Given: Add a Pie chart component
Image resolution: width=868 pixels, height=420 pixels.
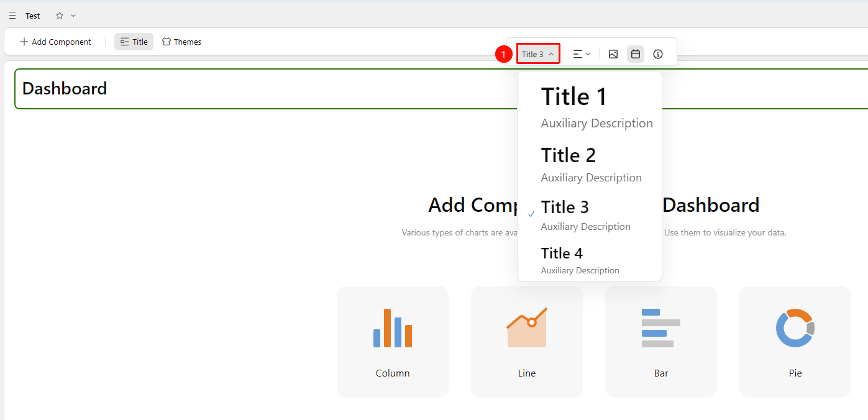Looking at the screenshot, I should click(795, 342).
